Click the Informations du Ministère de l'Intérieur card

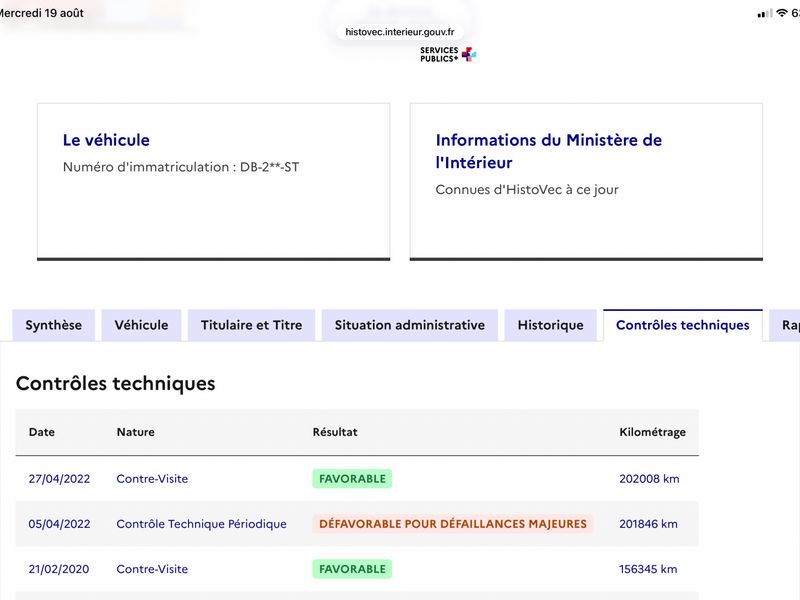click(x=586, y=182)
